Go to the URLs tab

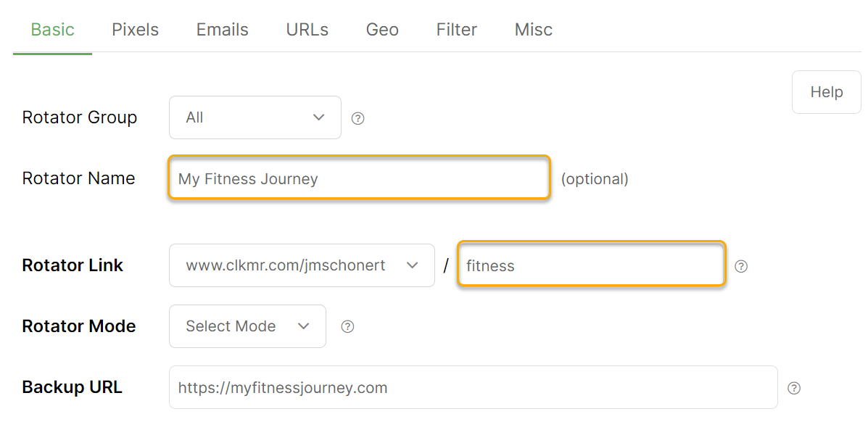[x=307, y=29]
